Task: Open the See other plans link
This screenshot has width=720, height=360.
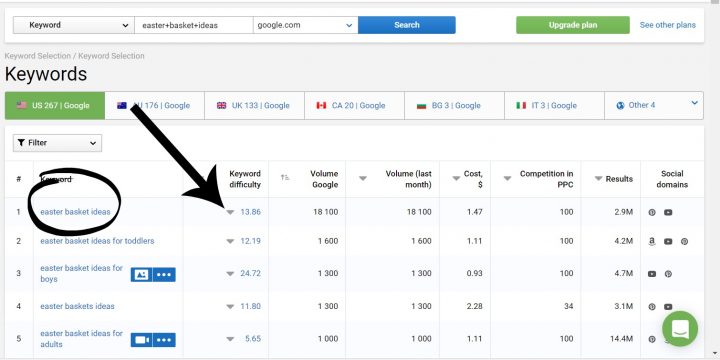Action: (x=668, y=25)
